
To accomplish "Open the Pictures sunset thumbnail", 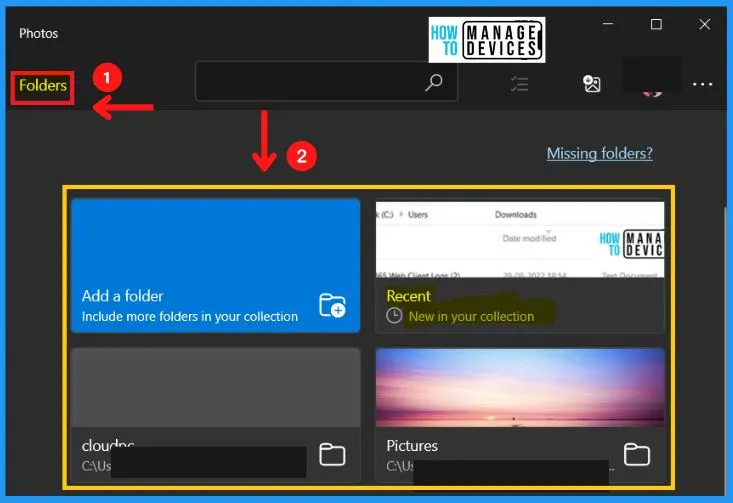I will point(519,387).
